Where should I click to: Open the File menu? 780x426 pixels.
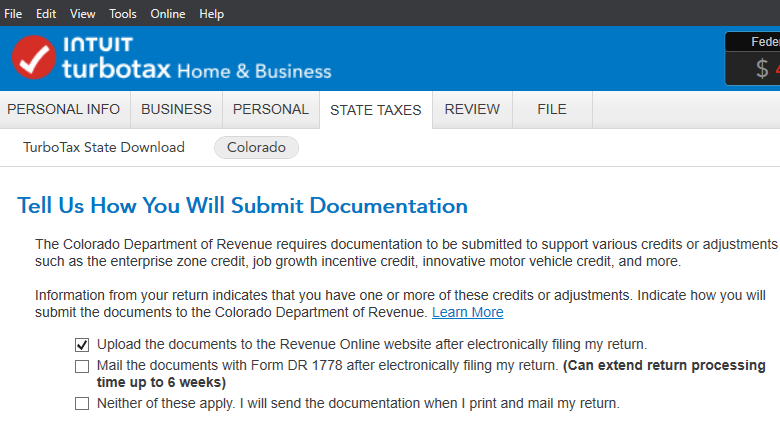pyautogui.click(x=13, y=14)
